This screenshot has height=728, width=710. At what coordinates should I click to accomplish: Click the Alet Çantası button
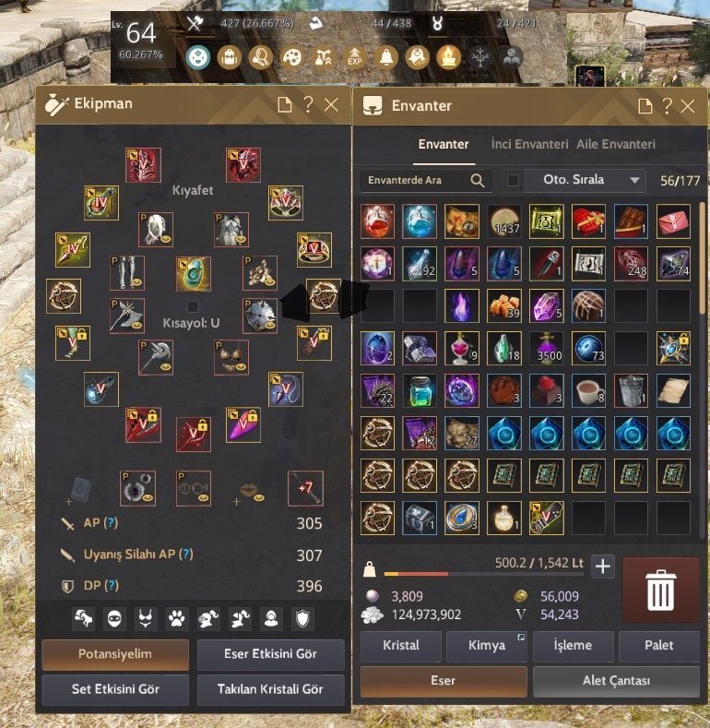pos(616,681)
